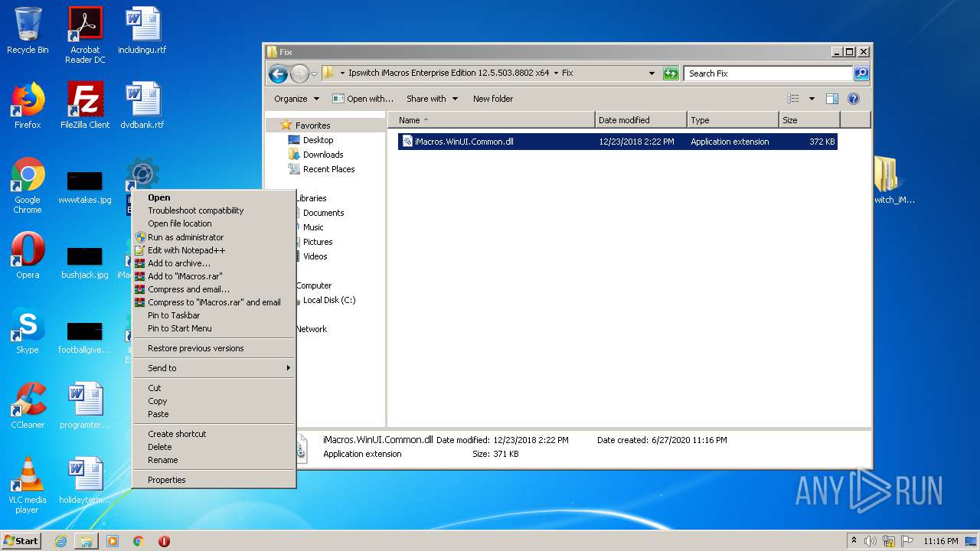Choose Edit with Notepad++
Screen dimensions: 980x551
[x=214, y=250]
